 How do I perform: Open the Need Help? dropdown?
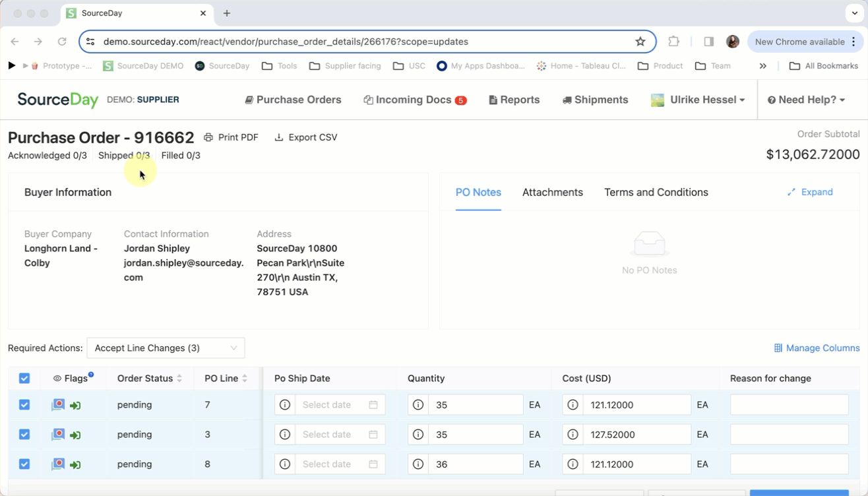[806, 100]
